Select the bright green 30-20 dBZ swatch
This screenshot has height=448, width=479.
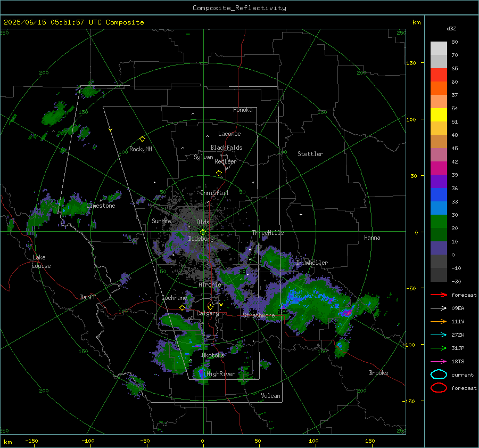pos(439,222)
